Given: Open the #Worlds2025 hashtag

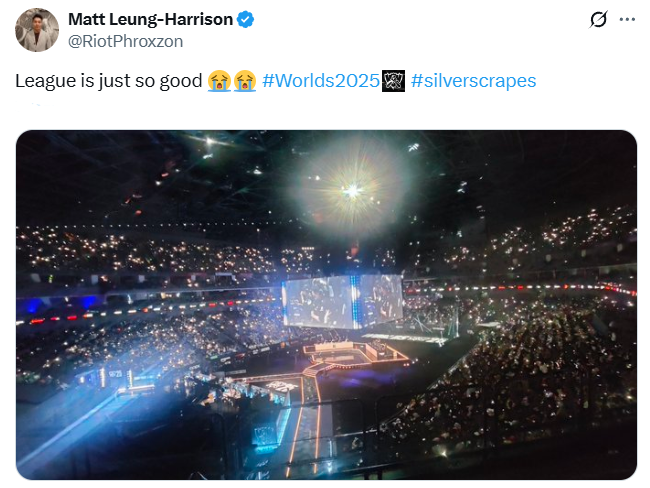Looking at the screenshot, I should click(x=322, y=81).
